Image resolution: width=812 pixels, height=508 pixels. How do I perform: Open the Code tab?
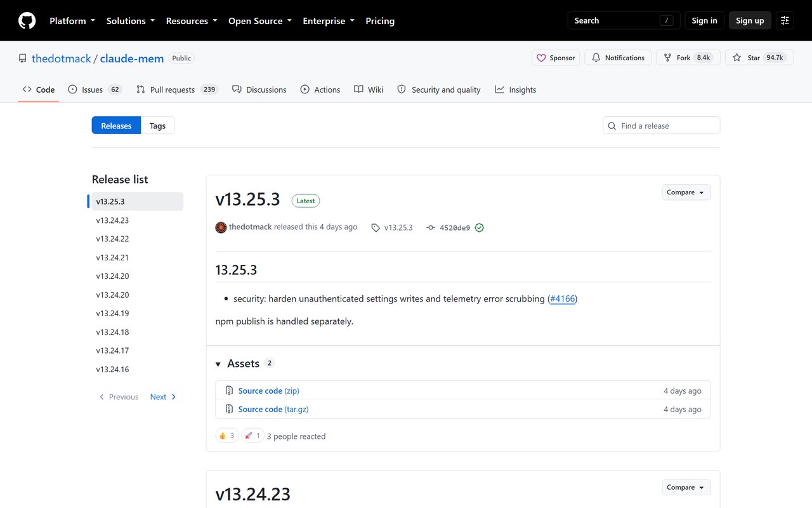click(39, 90)
